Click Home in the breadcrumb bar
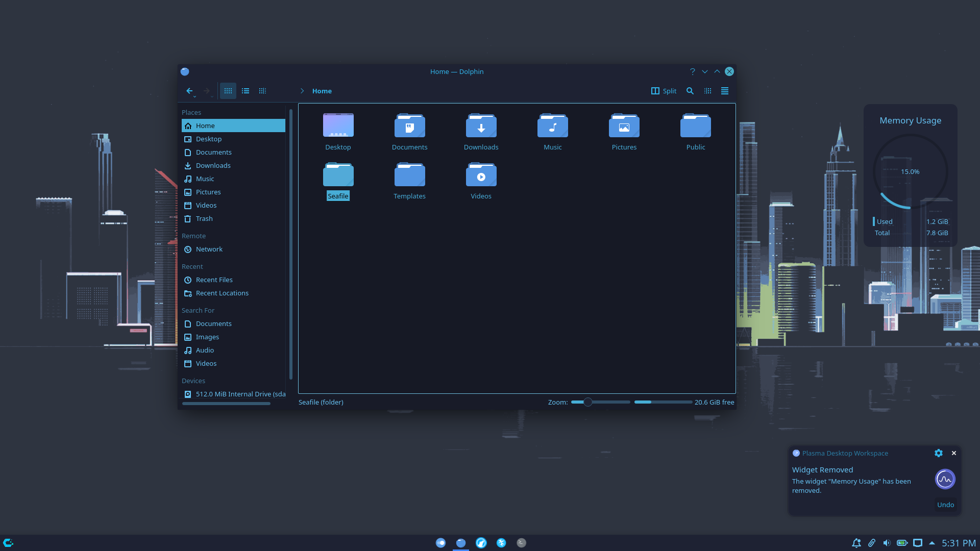This screenshot has width=980, height=551. tap(322, 91)
